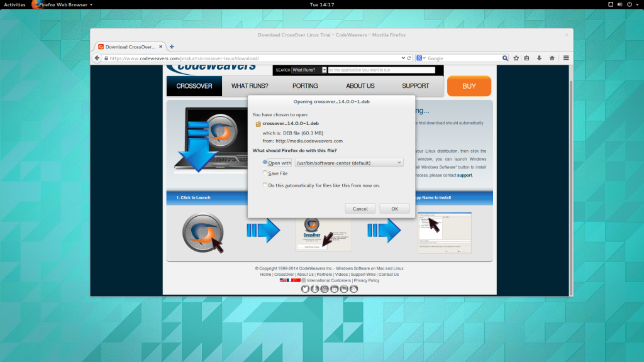Viewport: 644px width, 362px height.
Task: Click OK in the download dialog
Action: 395,209
